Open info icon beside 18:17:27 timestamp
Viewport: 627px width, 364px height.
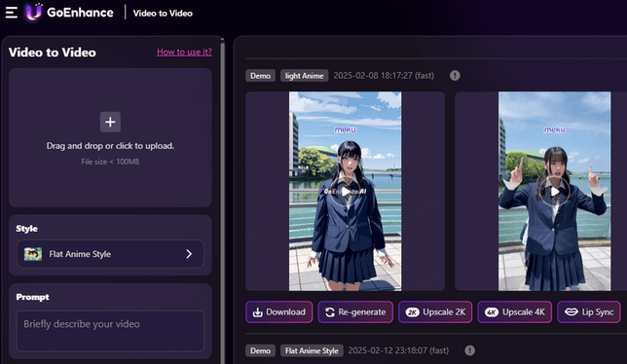tap(455, 76)
